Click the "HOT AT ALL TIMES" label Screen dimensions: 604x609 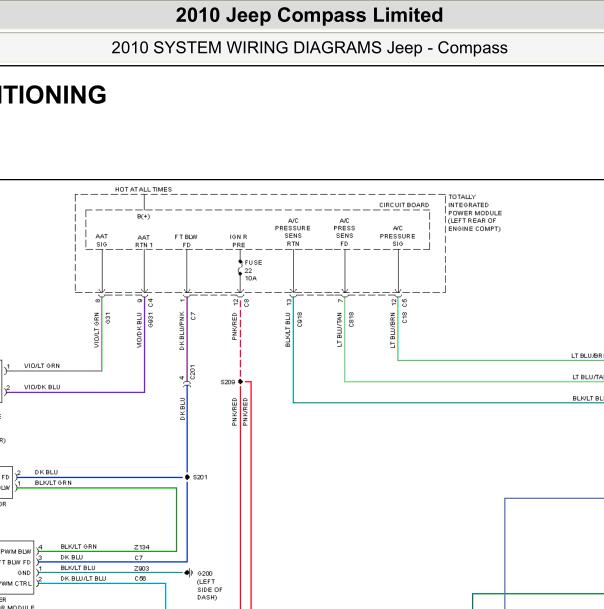pos(143,190)
